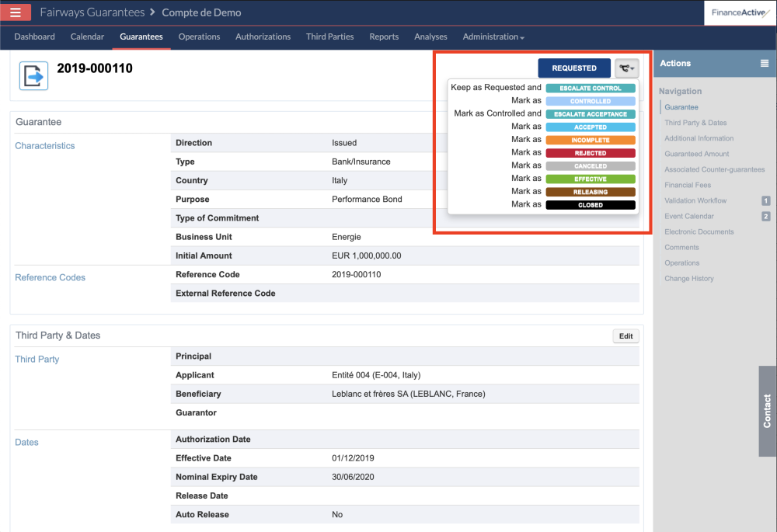The image size is (777, 532).
Task: Navigate to Guaranteed Amount in sidebar
Action: 697,154
